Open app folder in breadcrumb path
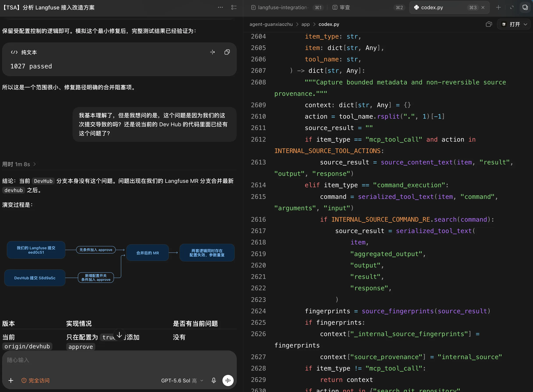The height and width of the screenshot is (392, 533). tap(306, 24)
